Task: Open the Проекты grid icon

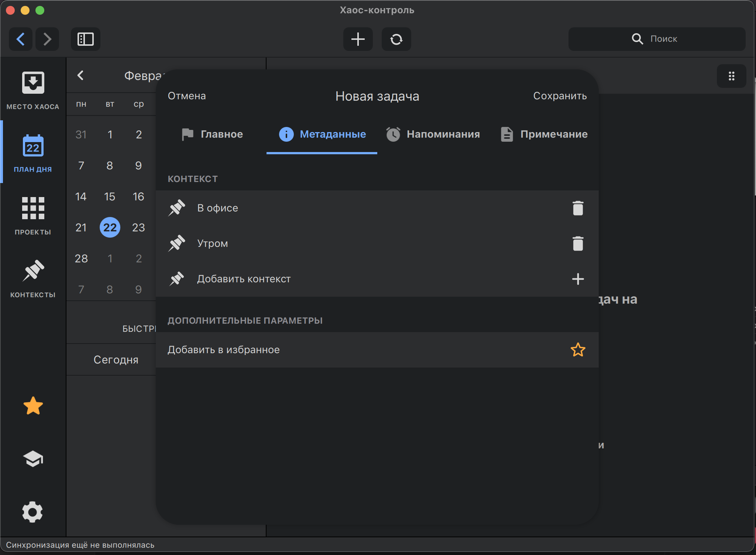Action: coord(33,208)
